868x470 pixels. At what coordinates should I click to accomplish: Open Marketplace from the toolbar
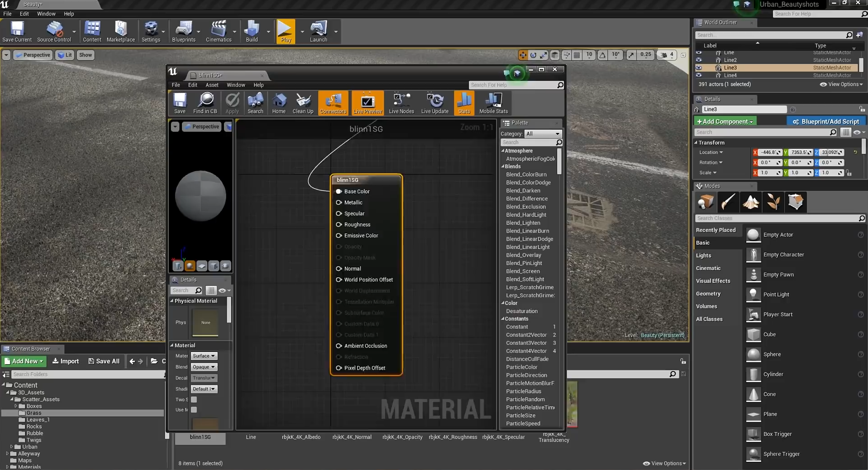pyautogui.click(x=120, y=32)
